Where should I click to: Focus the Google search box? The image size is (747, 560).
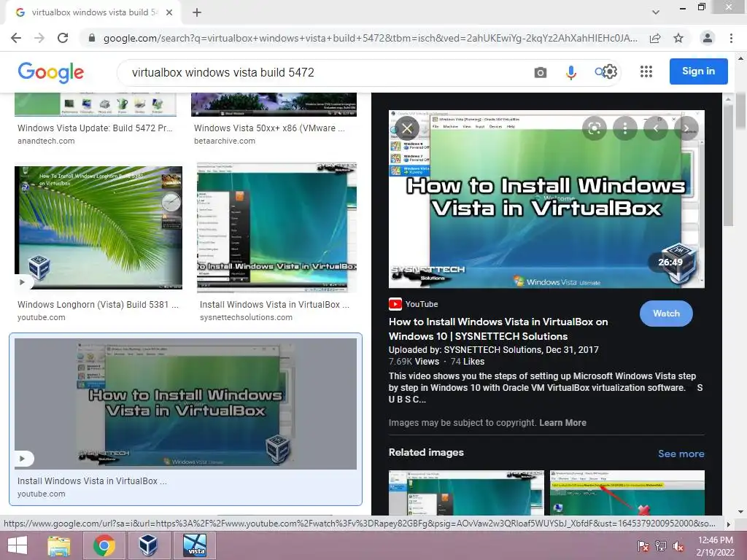click(324, 72)
